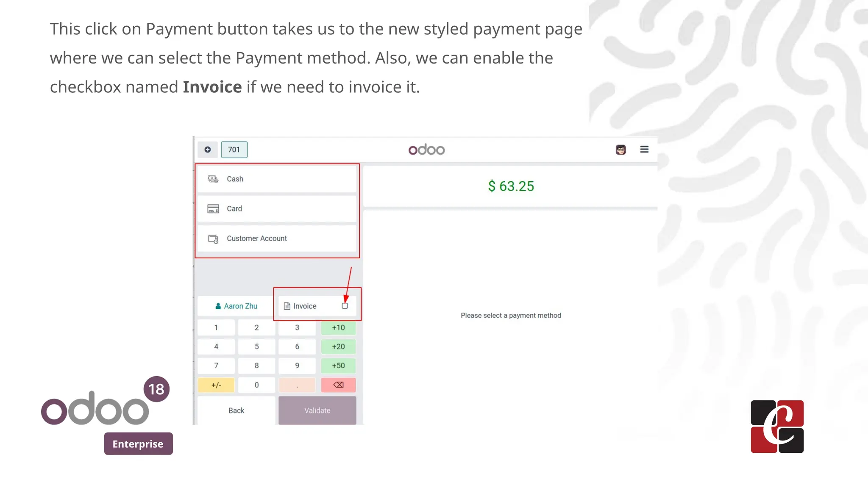Choose the Customer Account payment method
Viewport: 868px width, 488px height.
(277, 238)
